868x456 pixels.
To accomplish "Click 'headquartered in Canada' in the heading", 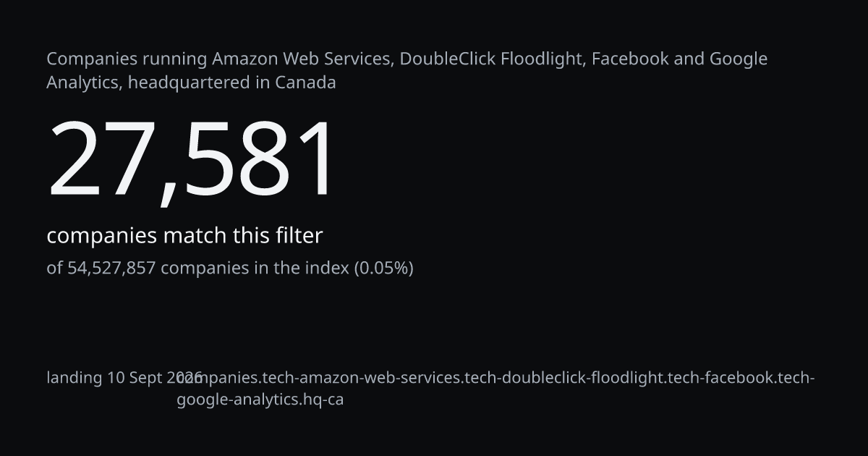I will (x=231, y=83).
